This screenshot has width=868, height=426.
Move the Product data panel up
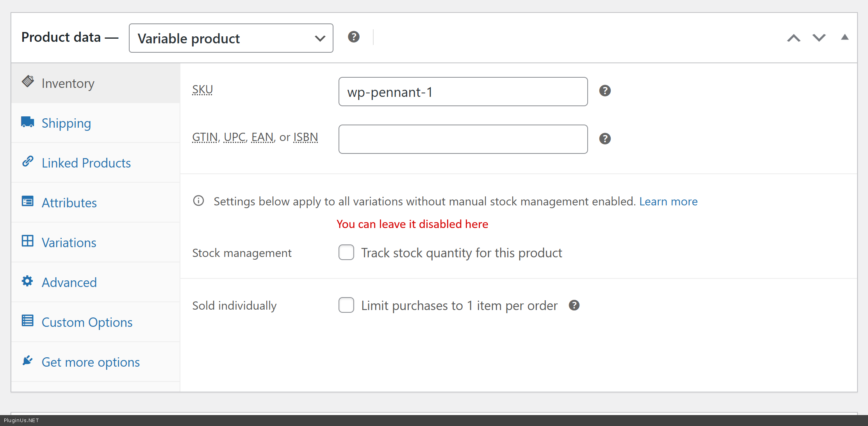pyautogui.click(x=793, y=38)
